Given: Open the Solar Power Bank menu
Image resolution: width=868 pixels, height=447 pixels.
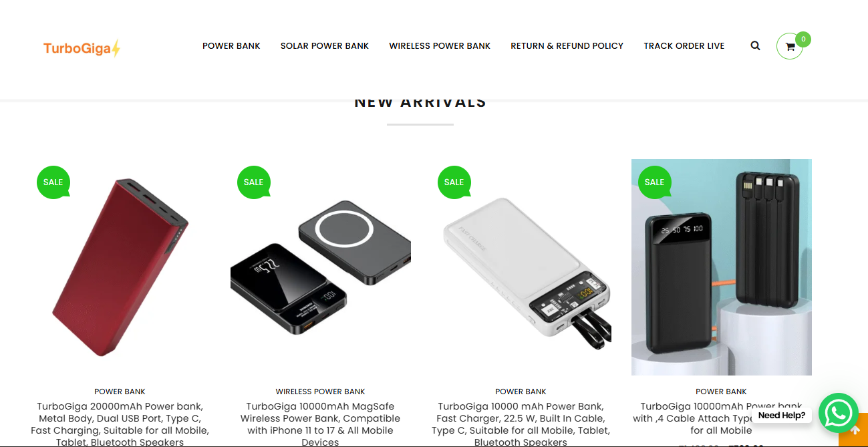Looking at the screenshot, I should point(325,46).
